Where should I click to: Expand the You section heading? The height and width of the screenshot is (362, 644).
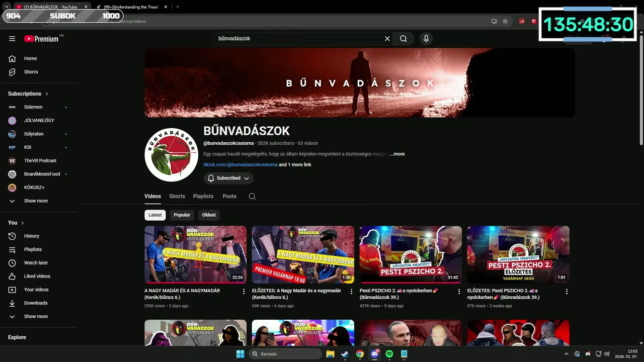point(16,223)
